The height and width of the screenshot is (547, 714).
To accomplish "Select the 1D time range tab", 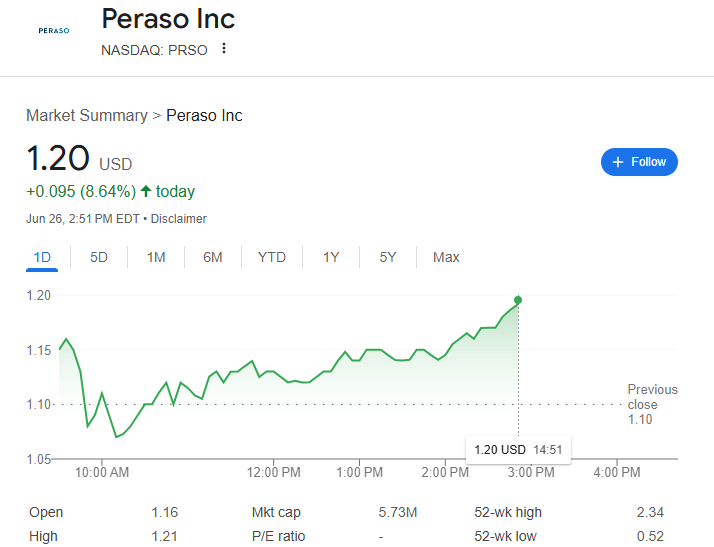I will 42,257.
